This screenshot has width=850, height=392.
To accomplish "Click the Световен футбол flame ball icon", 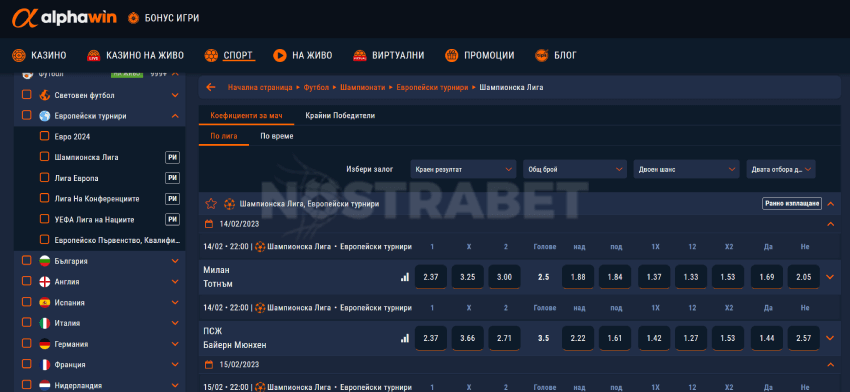I will [44, 95].
